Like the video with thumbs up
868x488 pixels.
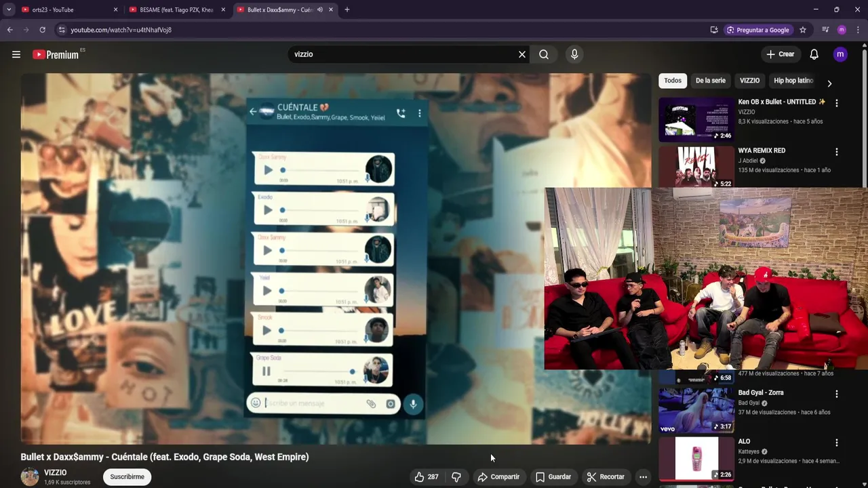pos(427,476)
